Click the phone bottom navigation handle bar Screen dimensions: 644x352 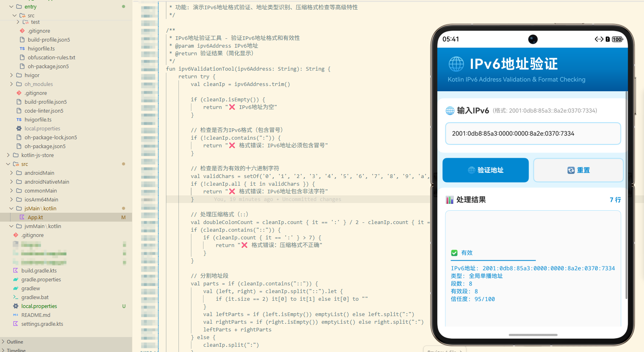[533, 335]
